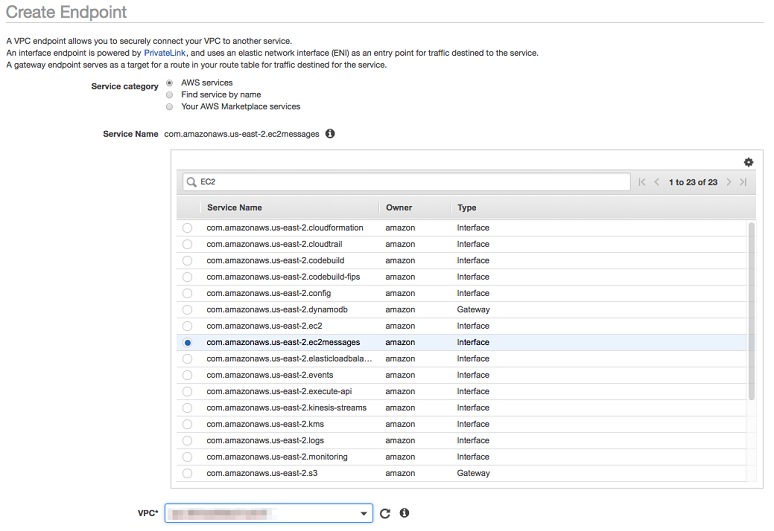This screenshot has height=531, width=774.
Task: Select radio for us-east-2.ec2 service
Action: (187, 326)
